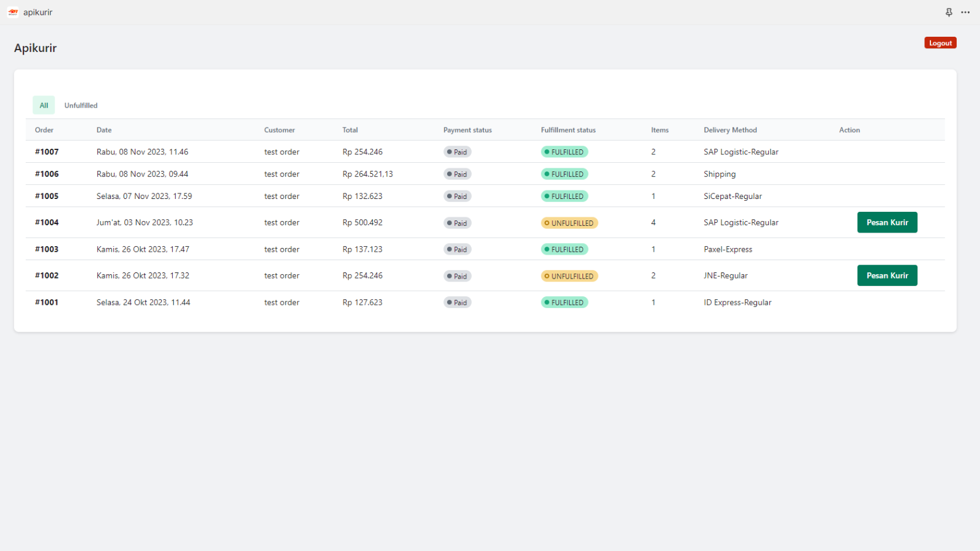Click total Rp 500.492

coord(363,222)
